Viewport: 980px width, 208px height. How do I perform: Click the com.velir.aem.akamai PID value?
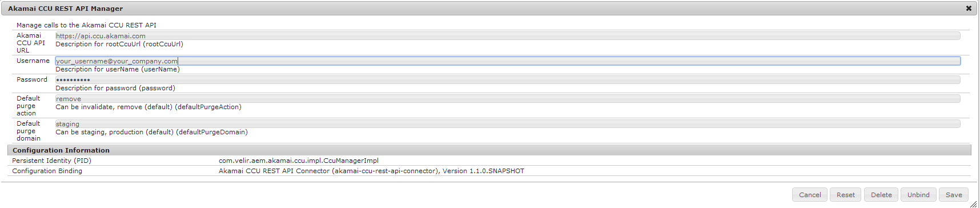click(299, 161)
